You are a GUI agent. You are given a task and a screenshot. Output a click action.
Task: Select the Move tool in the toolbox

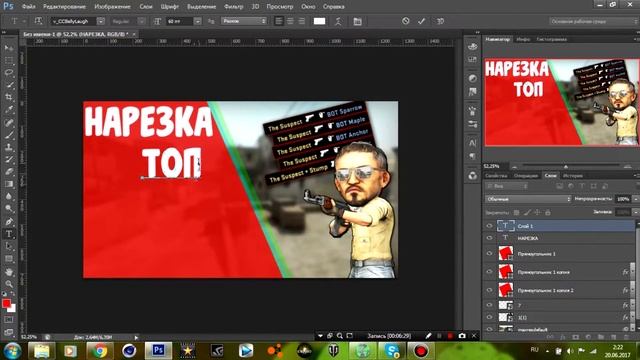(9, 48)
